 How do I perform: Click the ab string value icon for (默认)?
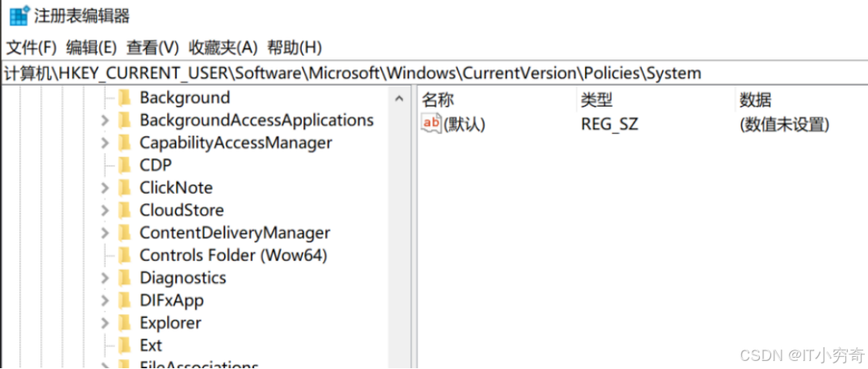(432, 123)
